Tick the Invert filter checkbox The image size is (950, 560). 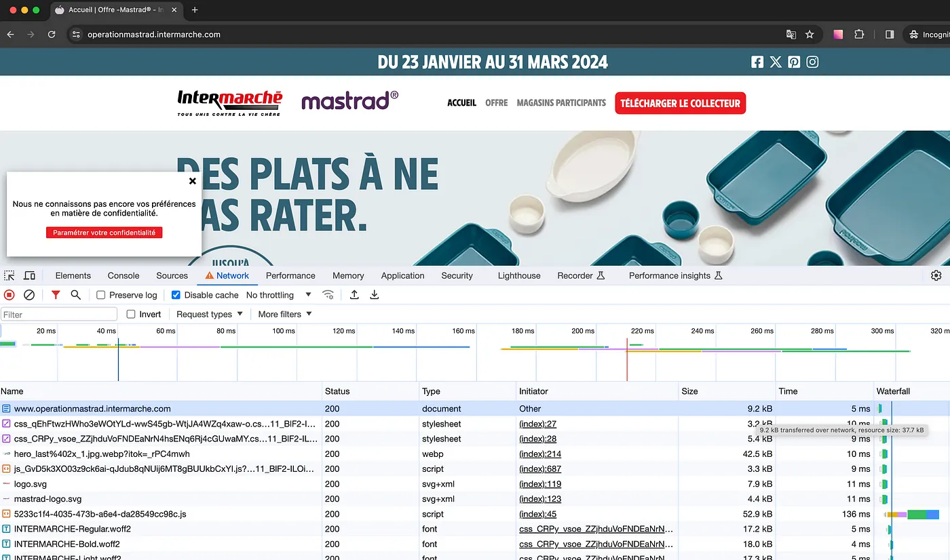click(x=132, y=314)
